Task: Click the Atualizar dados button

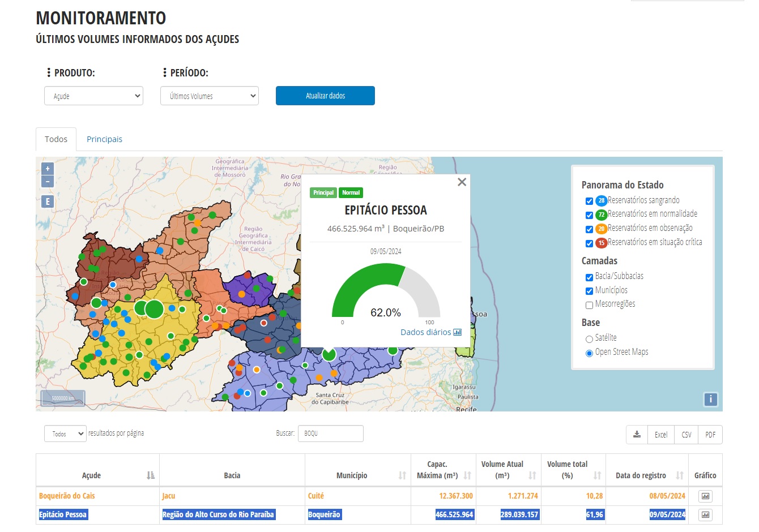Action: [325, 96]
